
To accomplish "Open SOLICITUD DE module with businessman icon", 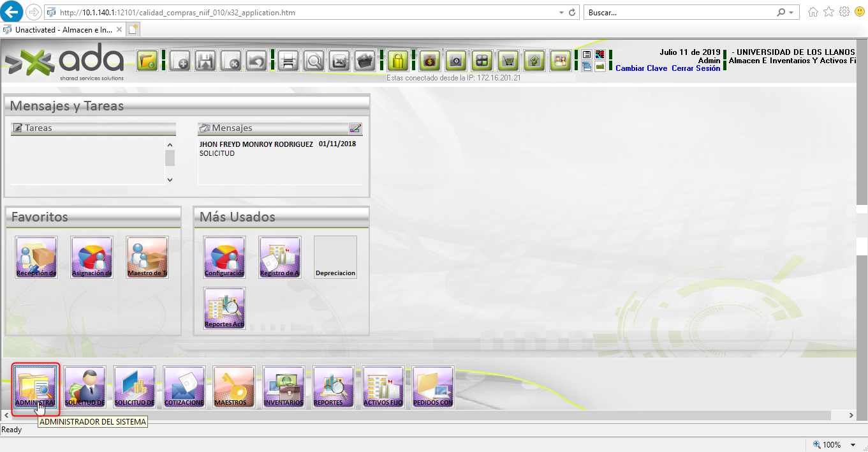I will tap(85, 388).
